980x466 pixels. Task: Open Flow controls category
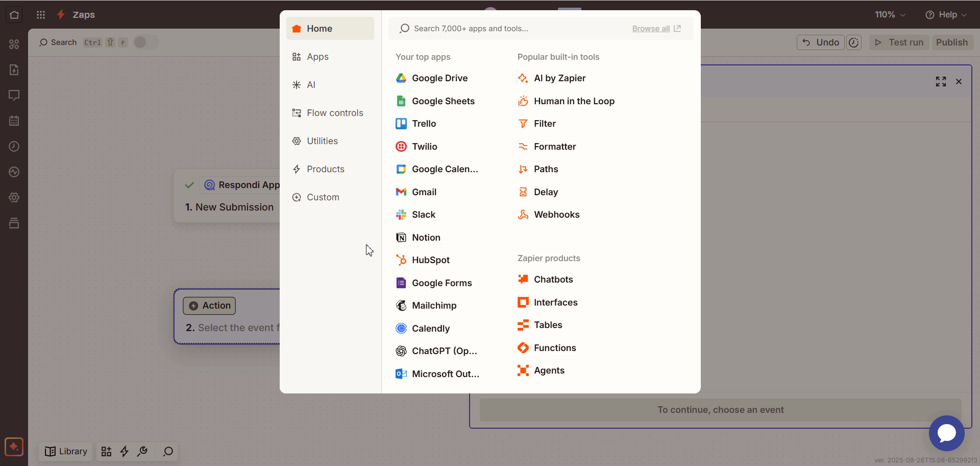tap(330, 113)
